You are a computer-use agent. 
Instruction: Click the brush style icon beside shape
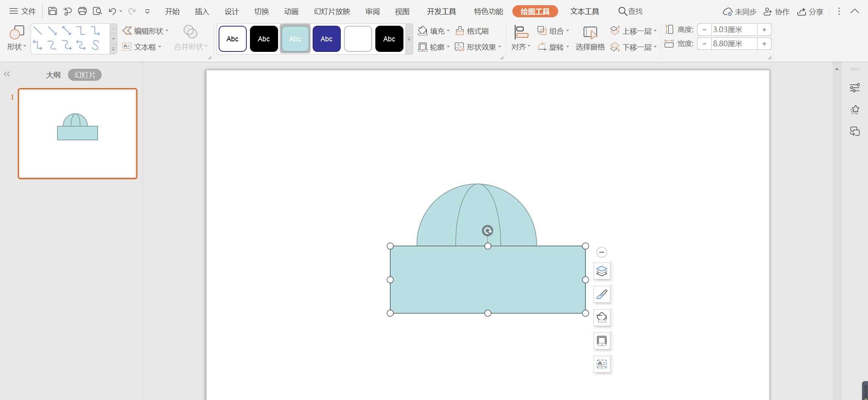[x=601, y=294]
